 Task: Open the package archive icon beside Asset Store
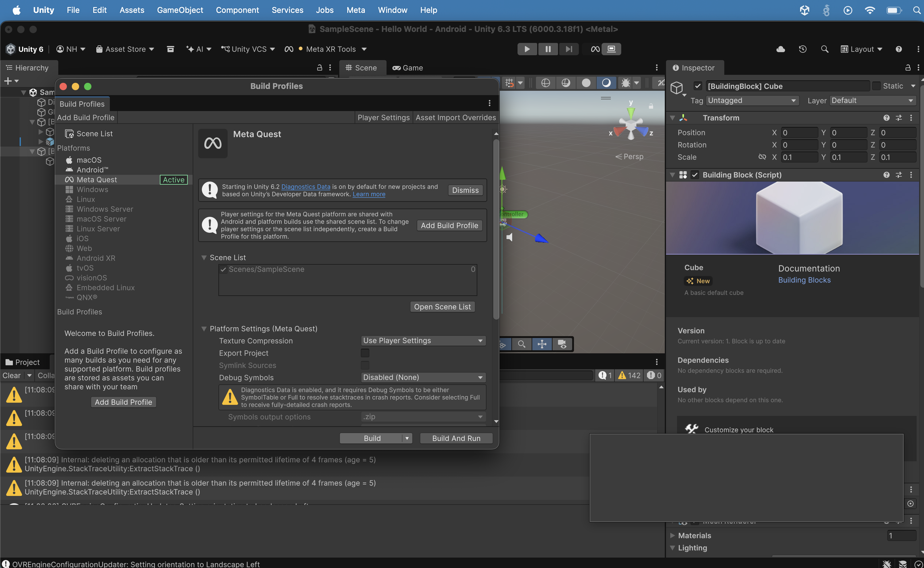click(170, 49)
